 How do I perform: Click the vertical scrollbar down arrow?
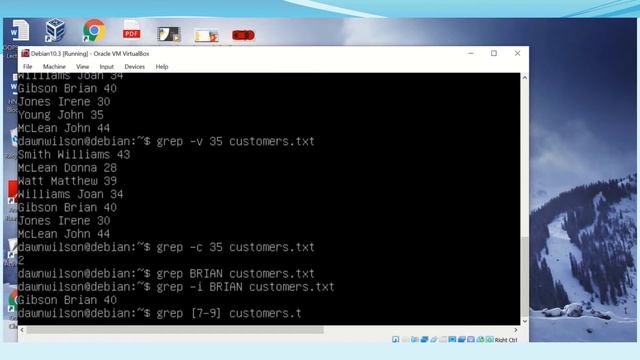coord(524,321)
